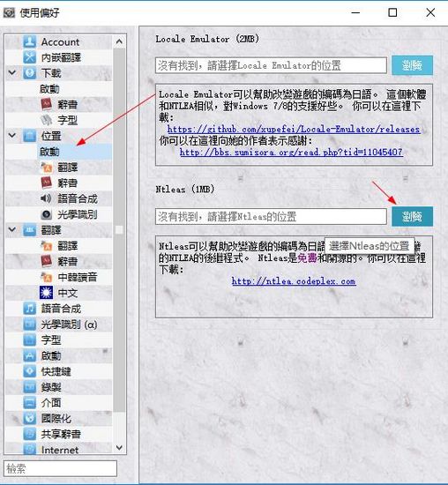Select the 中文 starburst icon
The image size is (448, 485).
click(47, 293)
